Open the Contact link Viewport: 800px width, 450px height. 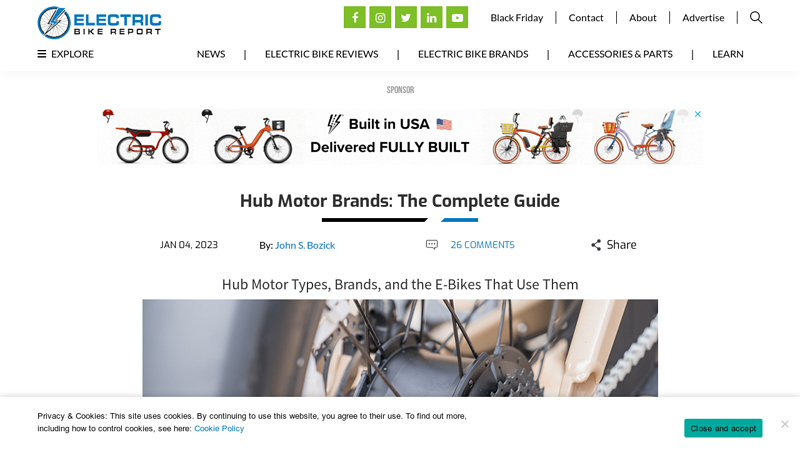click(x=586, y=18)
